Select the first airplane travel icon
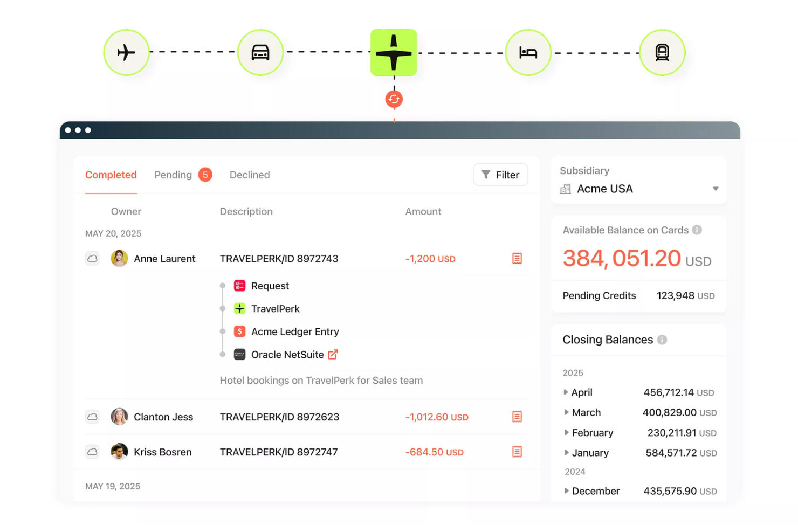Viewport: 798px width, 532px height. (126, 52)
